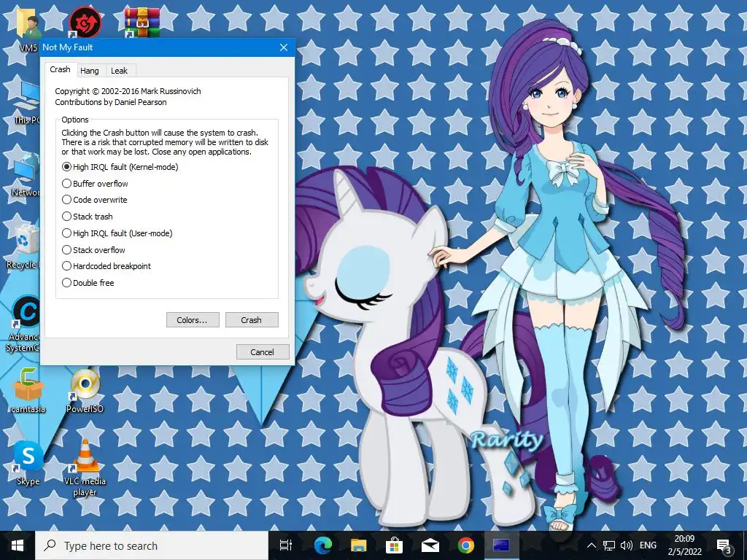This screenshot has width=747, height=560.
Task: Choose High IRQL fault (User-mode)
Action: (117, 233)
